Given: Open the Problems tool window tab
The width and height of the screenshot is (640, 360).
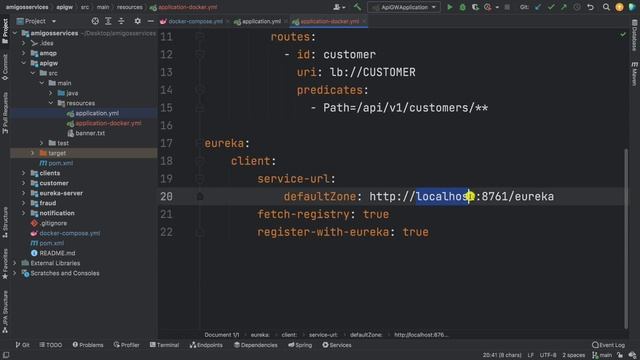Looking at the screenshot, I should [x=88, y=345].
